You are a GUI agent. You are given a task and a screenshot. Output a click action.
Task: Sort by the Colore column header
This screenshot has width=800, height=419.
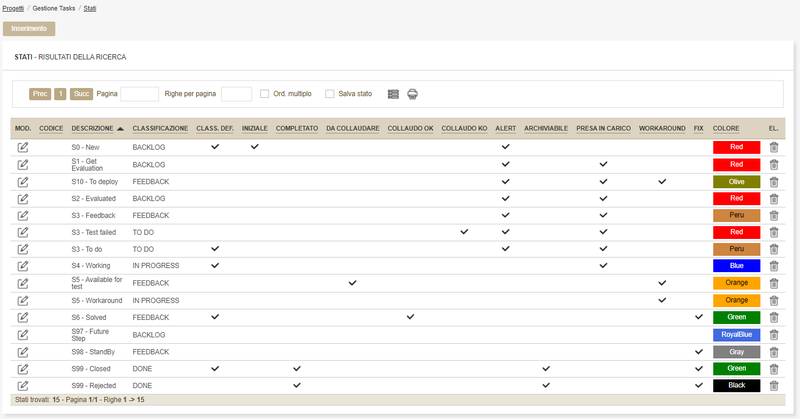pos(726,129)
